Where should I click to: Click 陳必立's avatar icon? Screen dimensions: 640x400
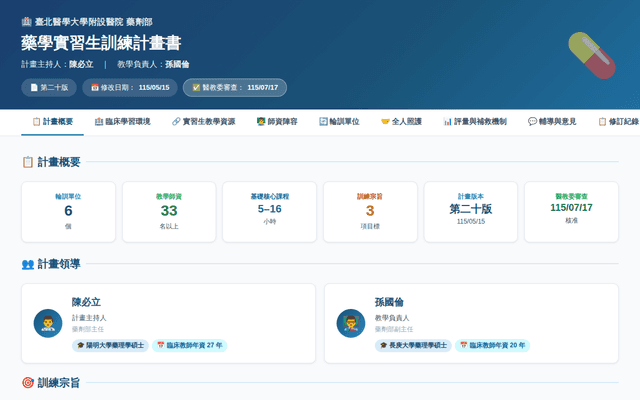(x=48, y=323)
